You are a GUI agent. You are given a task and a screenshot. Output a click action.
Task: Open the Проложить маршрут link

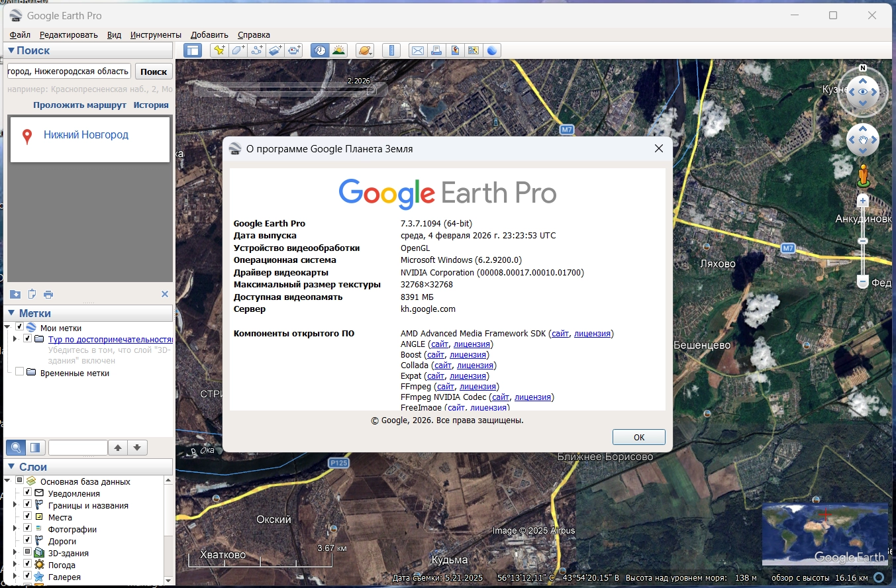79,105
